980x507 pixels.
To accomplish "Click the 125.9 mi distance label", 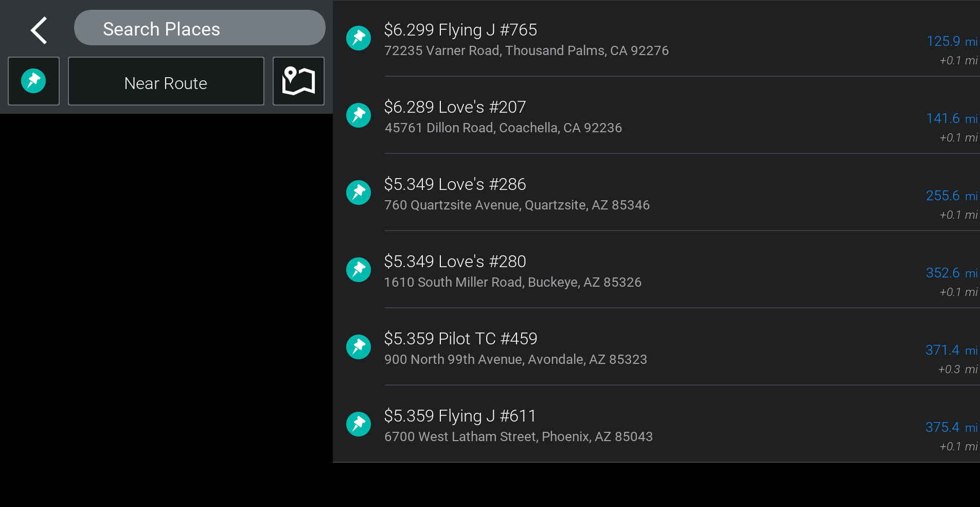I will (951, 41).
